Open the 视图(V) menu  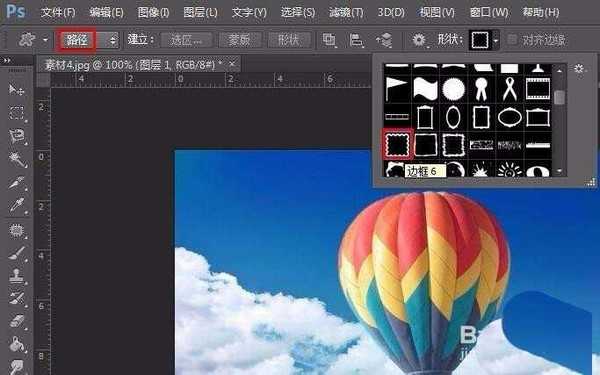(x=437, y=13)
